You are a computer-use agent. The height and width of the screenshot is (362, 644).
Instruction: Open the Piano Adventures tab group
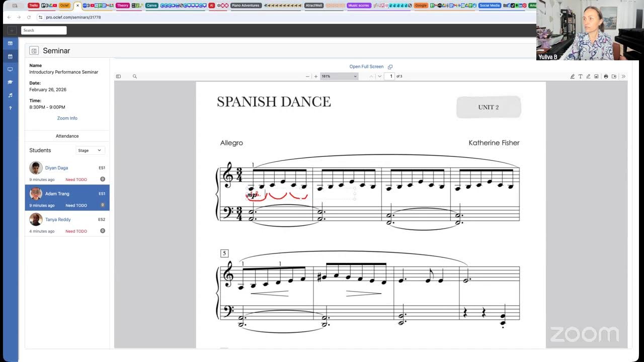pyautogui.click(x=246, y=6)
